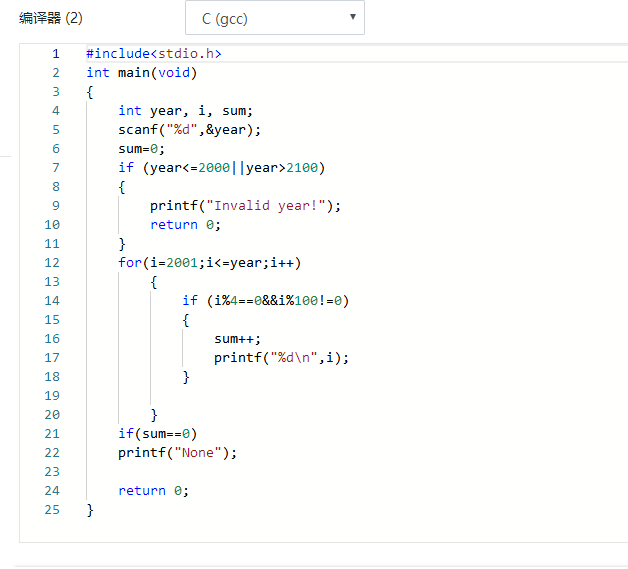628x569 pixels.
Task: Click the return 0; on line 10
Action: [185, 225]
